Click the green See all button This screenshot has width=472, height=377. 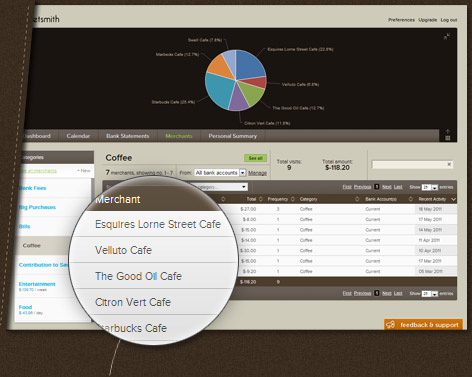pyautogui.click(x=255, y=158)
